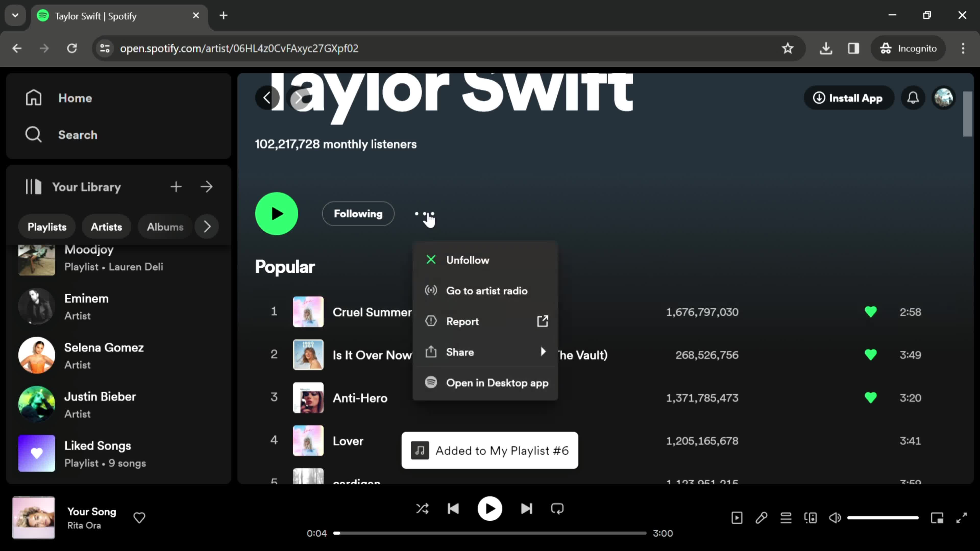Open Connect to a device icon
This screenshot has height=551, width=980.
pos(810,518)
